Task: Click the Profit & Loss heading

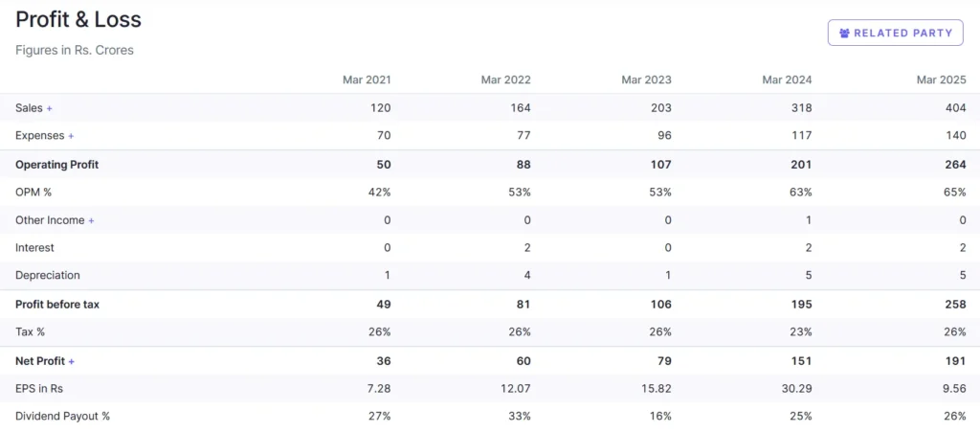Action: coord(78,19)
